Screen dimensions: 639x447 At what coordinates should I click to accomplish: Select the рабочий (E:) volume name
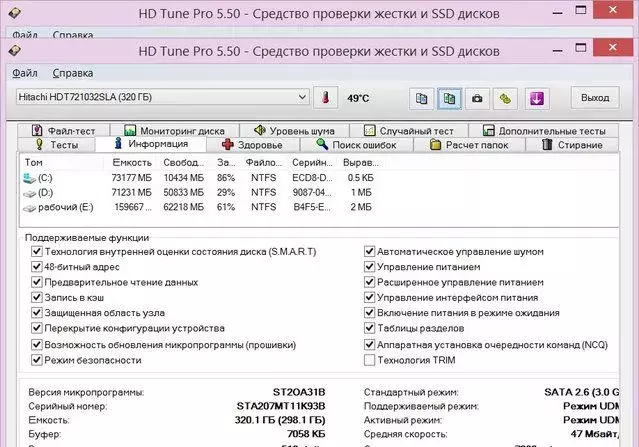pyautogui.click(x=66, y=207)
